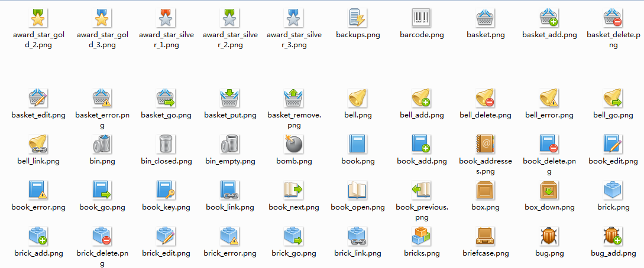The image size is (644, 268).
Task: Select the brick_add.png icon
Action: (38, 236)
